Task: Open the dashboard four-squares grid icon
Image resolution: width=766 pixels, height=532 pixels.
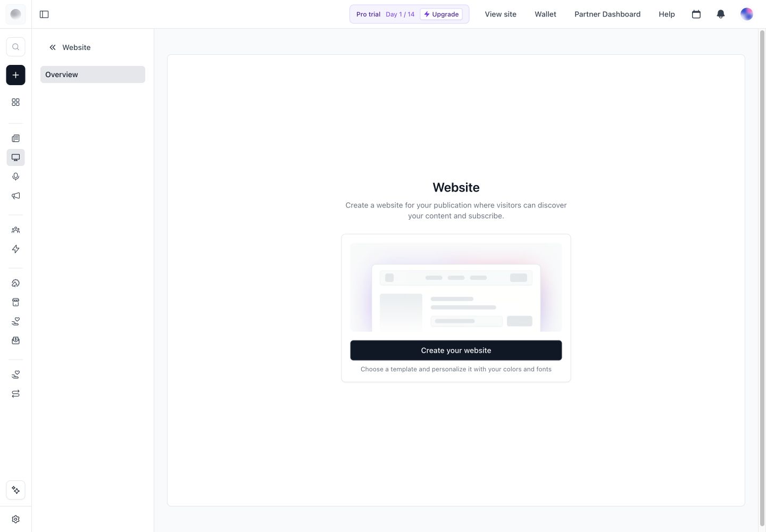Action: coord(15,102)
